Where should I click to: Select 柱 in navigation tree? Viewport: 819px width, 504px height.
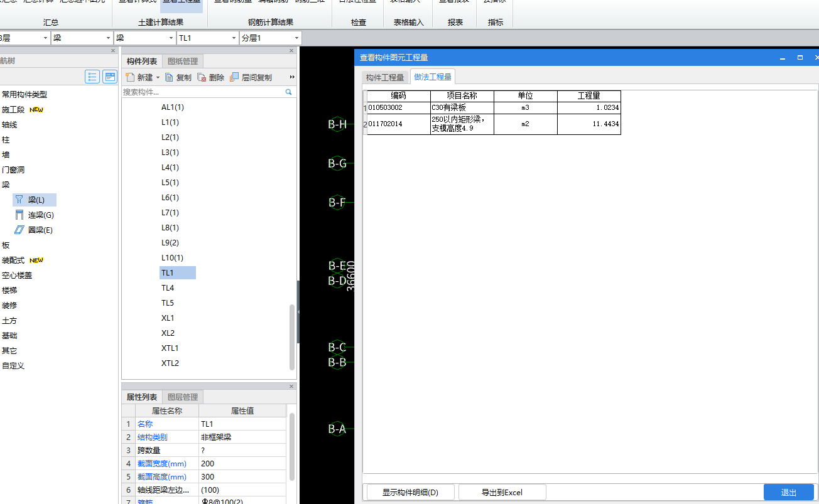point(6,139)
